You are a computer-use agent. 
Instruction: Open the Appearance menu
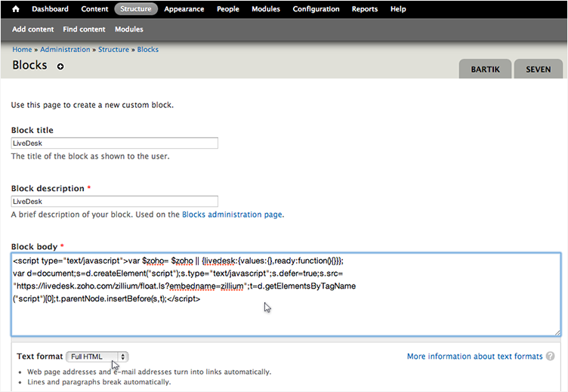click(184, 9)
